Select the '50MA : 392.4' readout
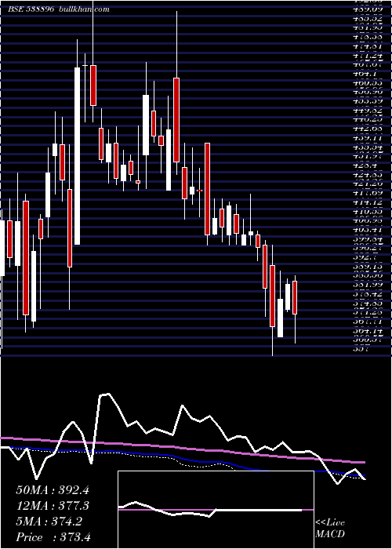The image size is (392, 549). tap(53, 490)
